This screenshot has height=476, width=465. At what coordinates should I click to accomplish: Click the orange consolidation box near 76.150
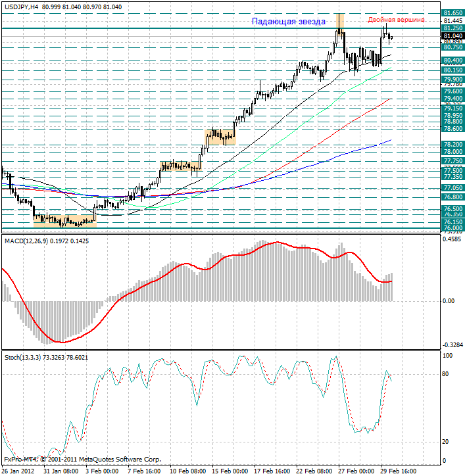(64, 221)
